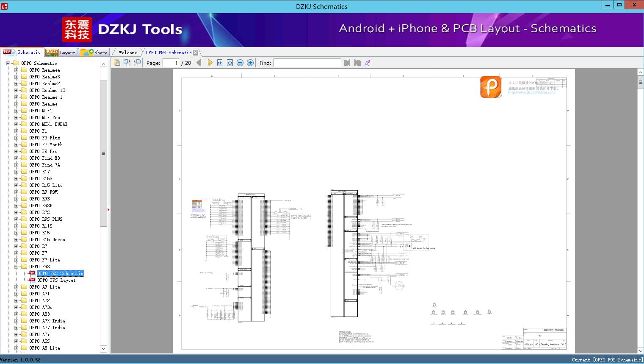Click the page number input box
Screen dimensions: 644x364
click(x=171, y=63)
